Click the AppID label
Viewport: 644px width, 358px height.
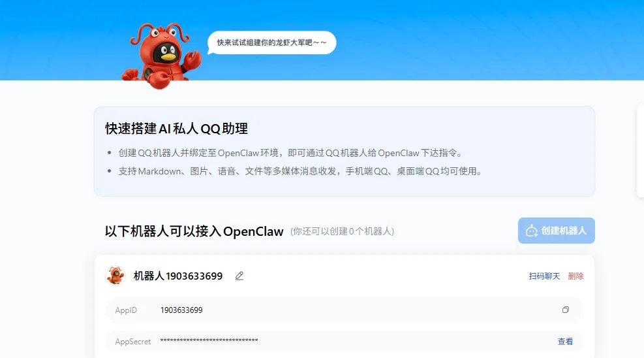point(126,310)
